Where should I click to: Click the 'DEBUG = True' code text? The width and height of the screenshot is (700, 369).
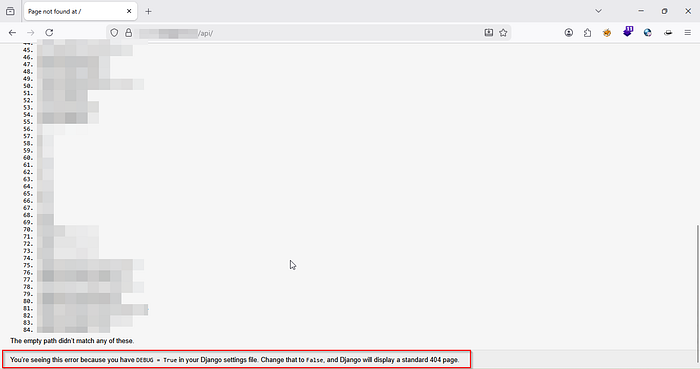point(156,360)
